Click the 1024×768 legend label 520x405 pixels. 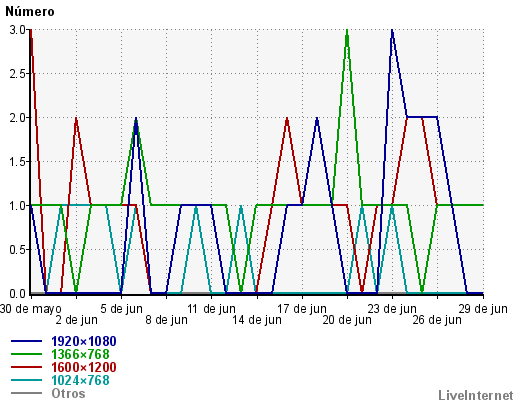pos(80,380)
